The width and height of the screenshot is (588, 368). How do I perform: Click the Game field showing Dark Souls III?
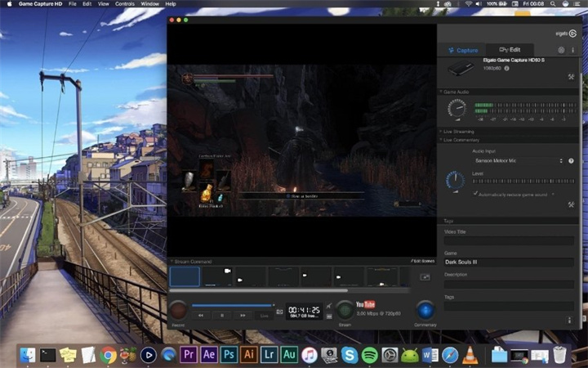509,263
